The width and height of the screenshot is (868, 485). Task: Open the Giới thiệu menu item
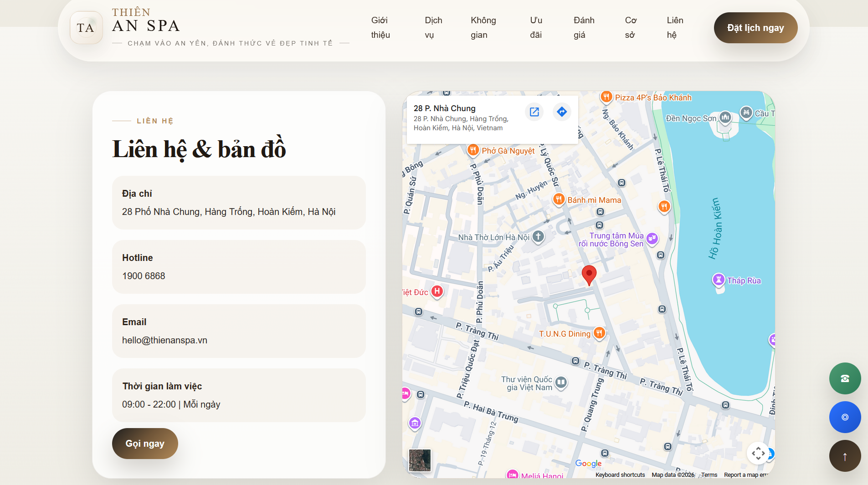380,28
